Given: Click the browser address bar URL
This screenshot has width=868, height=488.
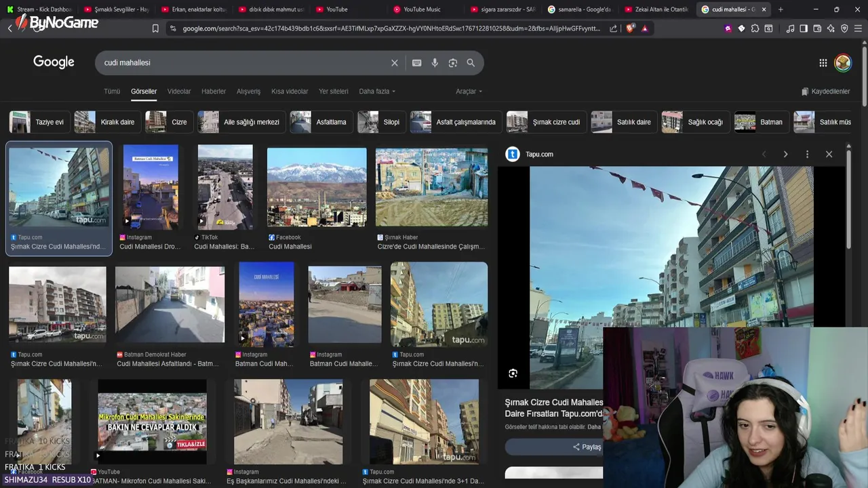Looking at the screenshot, I should click(391, 28).
